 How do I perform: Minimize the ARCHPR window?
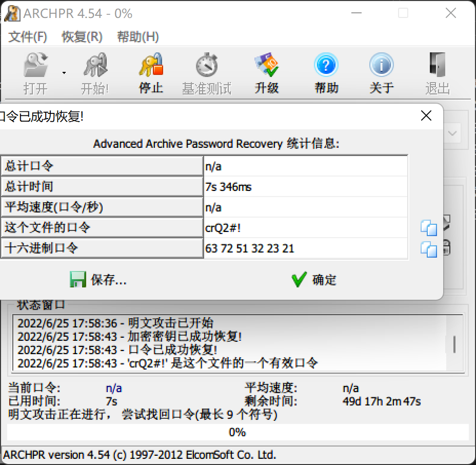tap(356, 13)
